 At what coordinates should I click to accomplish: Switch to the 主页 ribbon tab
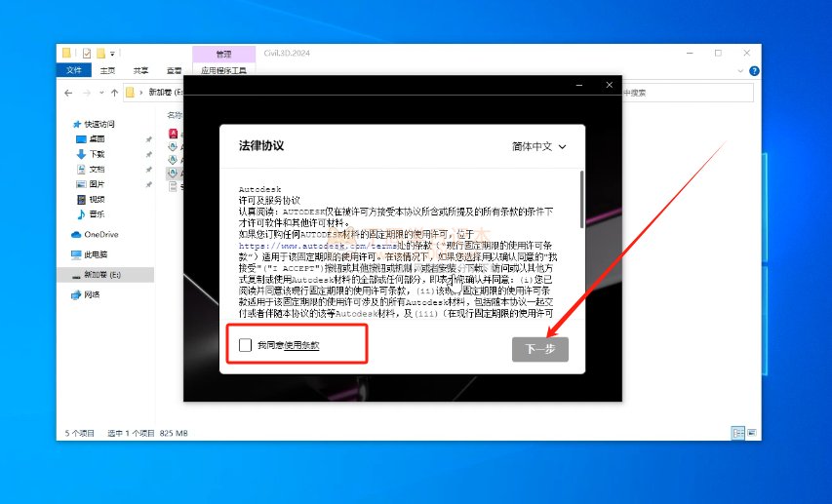(107, 70)
